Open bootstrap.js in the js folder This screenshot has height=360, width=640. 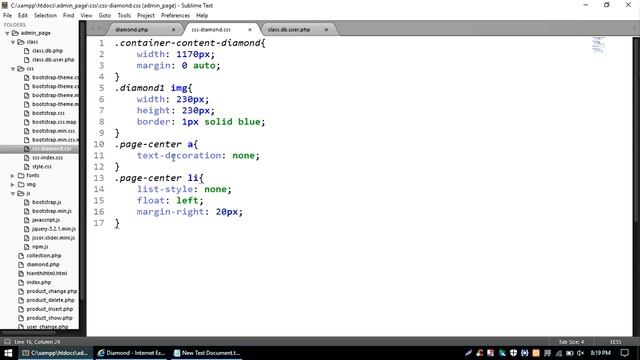[47, 202]
